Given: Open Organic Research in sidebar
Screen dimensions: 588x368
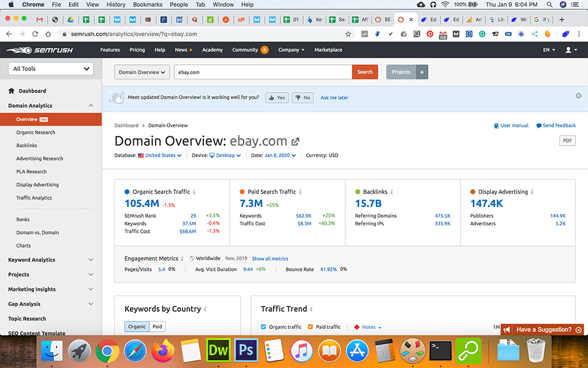Looking at the screenshot, I should pos(36,132).
